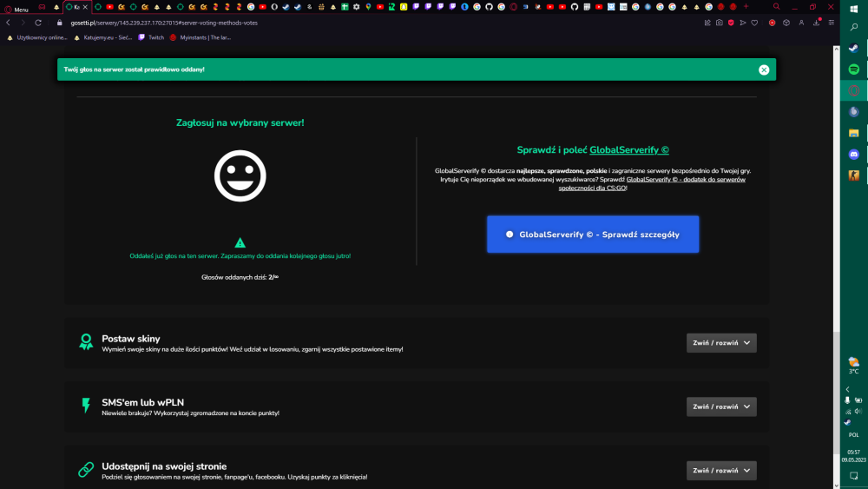Open the CS:GO taskbar icon
This screenshot has height=489, width=868.
853,175
